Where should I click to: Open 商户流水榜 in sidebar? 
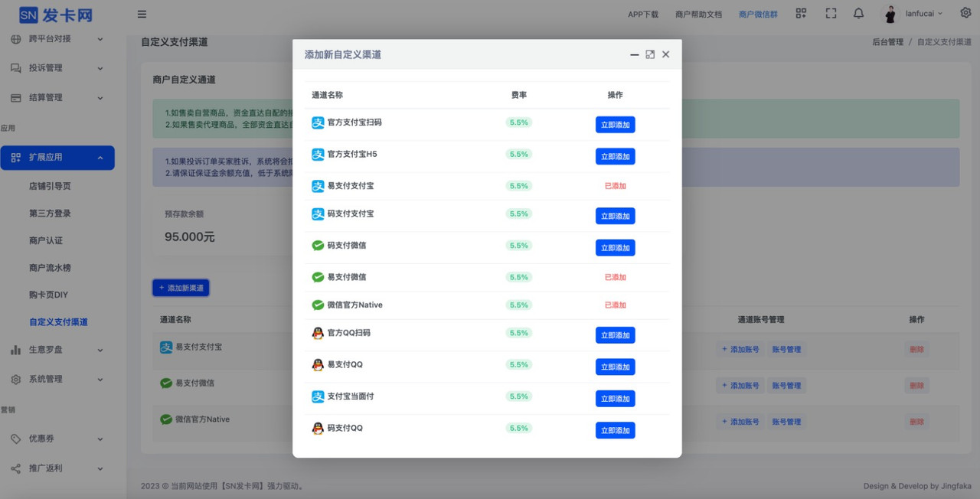point(50,268)
